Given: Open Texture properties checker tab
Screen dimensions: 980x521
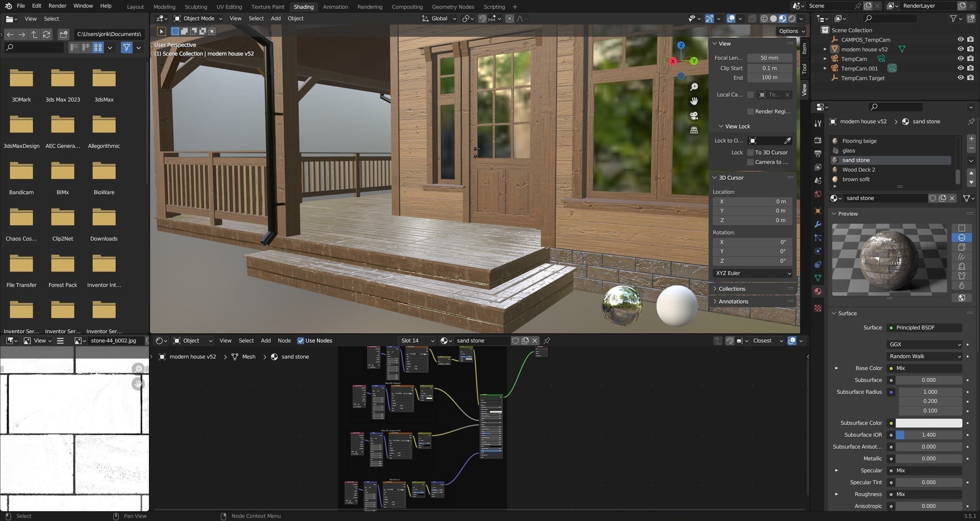Looking at the screenshot, I should point(818,308).
